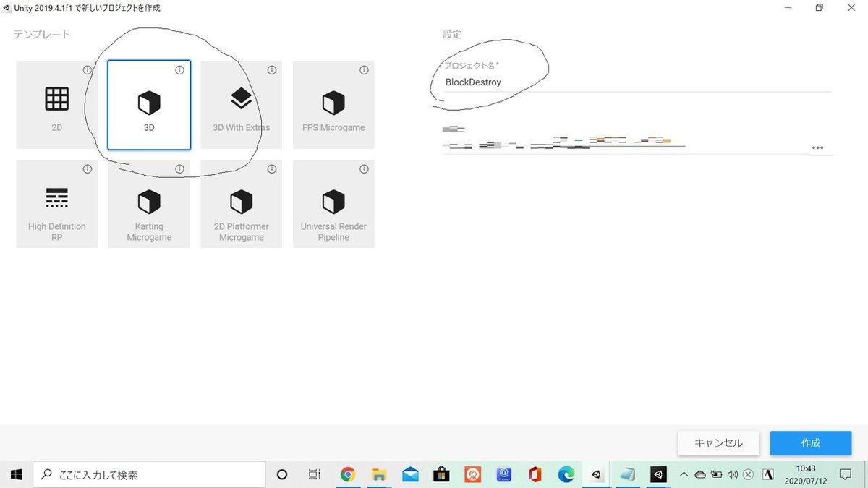Pick the Karting Microgame template
868x488 pixels.
(x=149, y=204)
